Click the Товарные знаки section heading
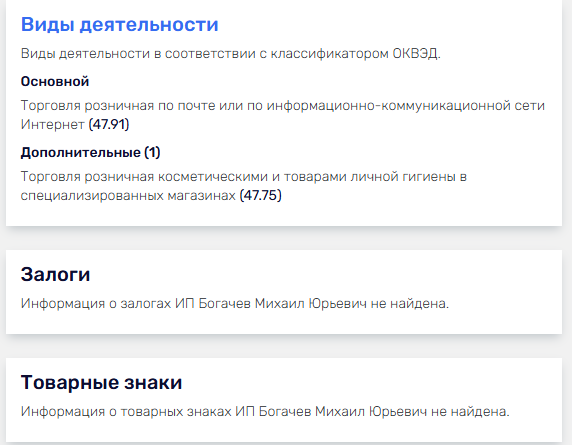 click(x=101, y=382)
